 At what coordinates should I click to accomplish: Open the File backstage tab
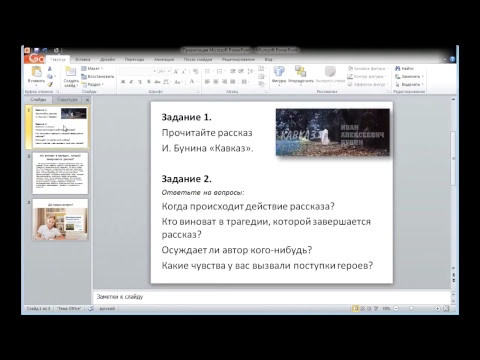(34, 59)
